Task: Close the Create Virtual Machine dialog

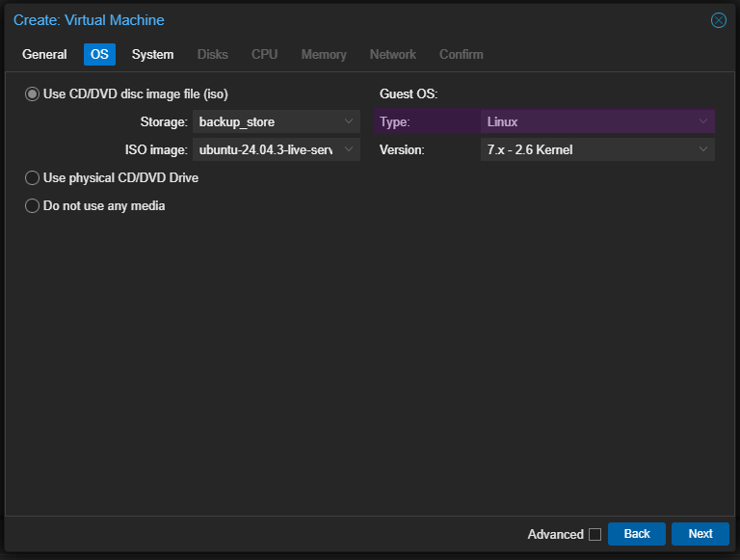Action: tap(718, 20)
